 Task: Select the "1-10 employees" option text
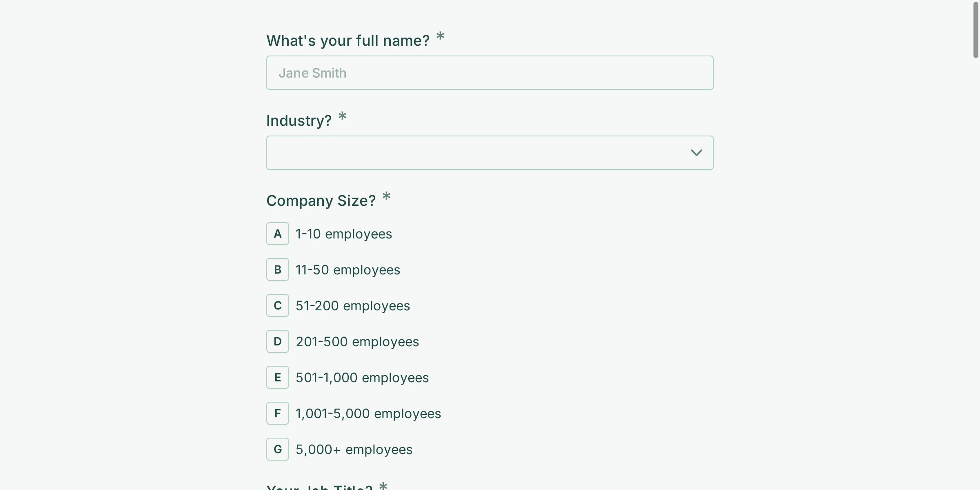click(343, 234)
